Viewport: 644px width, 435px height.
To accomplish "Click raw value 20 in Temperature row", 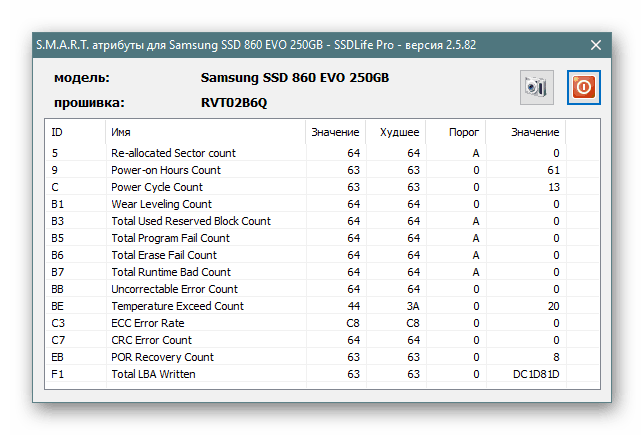I will tap(553, 306).
